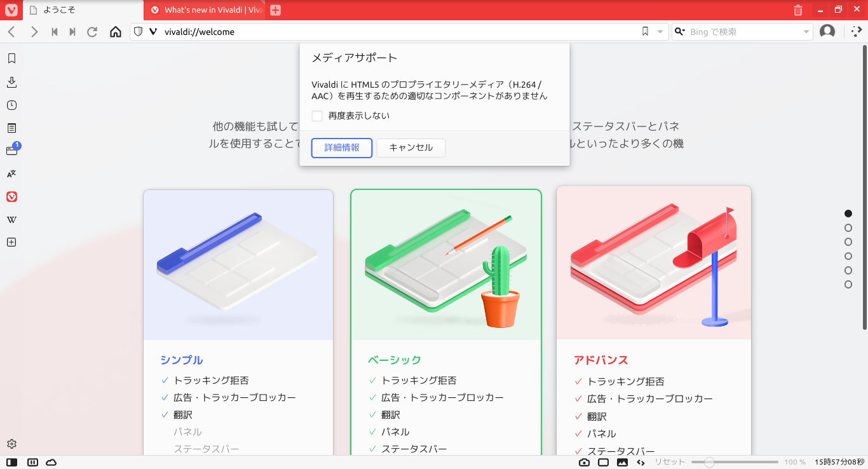Select the fourth page indicator dot
Viewport: 868px width, 469px height.
tap(848, 256)
